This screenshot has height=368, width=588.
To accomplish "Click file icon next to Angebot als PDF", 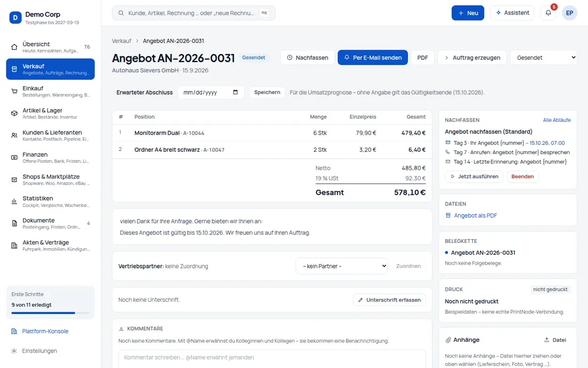I will (448, 216).
